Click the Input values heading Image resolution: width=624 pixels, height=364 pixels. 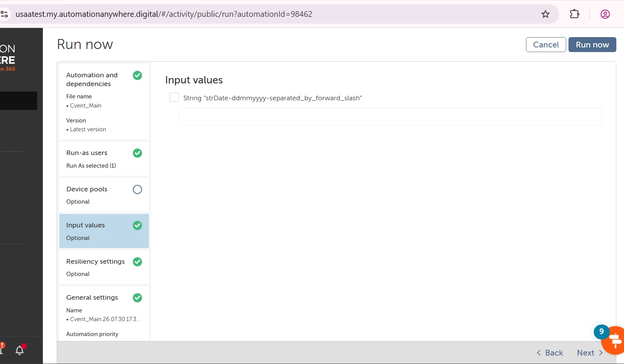pos(194,80)
